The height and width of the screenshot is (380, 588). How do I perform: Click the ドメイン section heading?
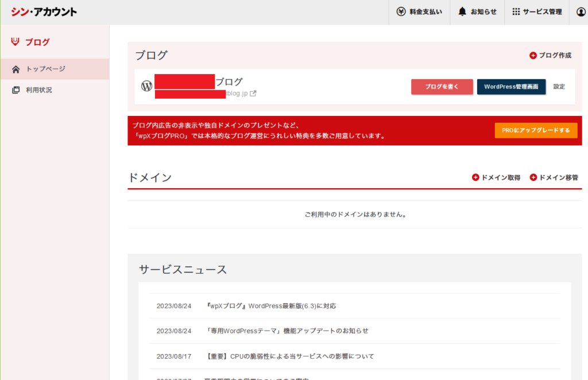pyautogui.click(x=150, y=177)
